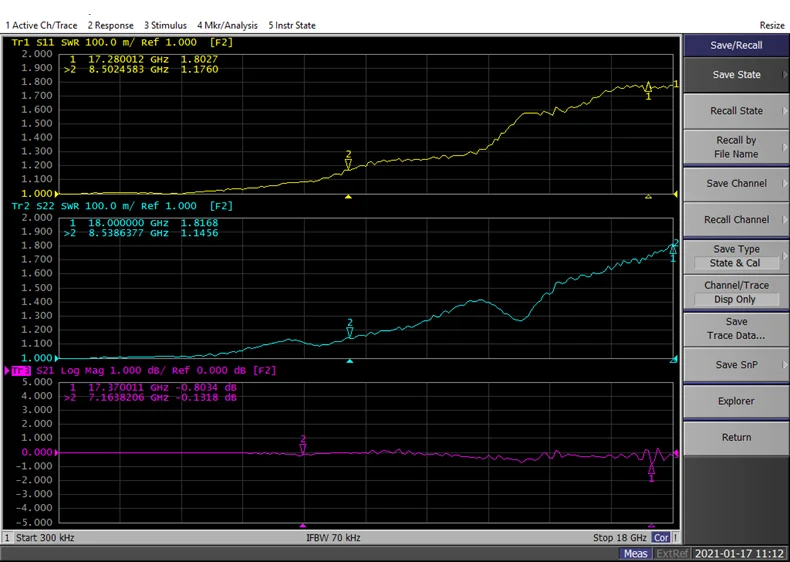Click Tr1 marker 1 readout 17.280012 GHz
The width and height of the screenshot is (790, 562).
(144, 59)
